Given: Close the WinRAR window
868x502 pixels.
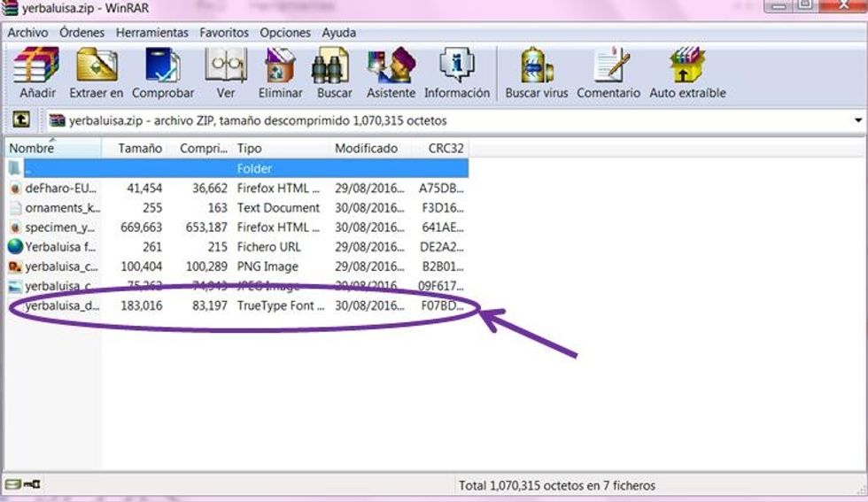Looking at the screenshot, I should [x=845, y=5].
